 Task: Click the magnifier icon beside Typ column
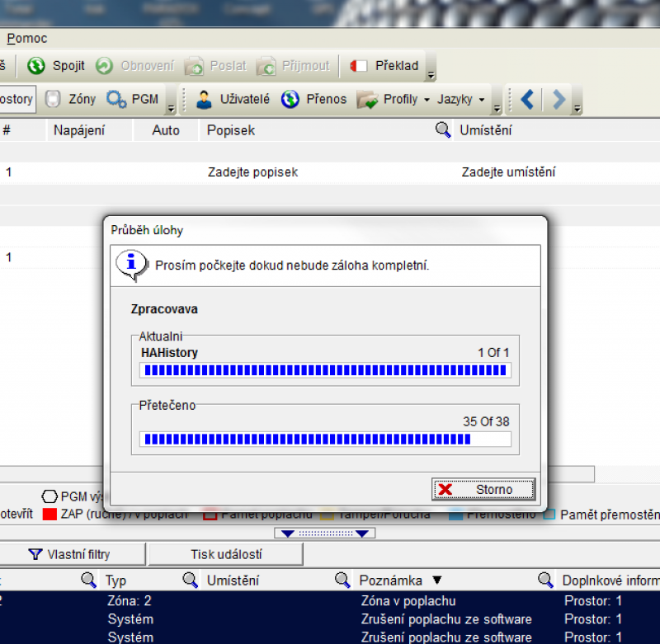[x=88, y=581]
